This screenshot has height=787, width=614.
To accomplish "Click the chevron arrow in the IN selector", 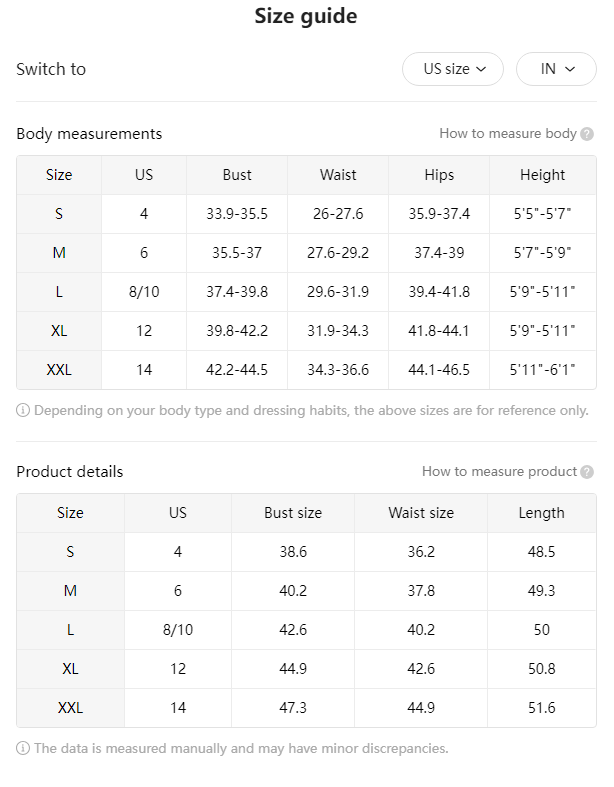I will click(x=570, y=69).
